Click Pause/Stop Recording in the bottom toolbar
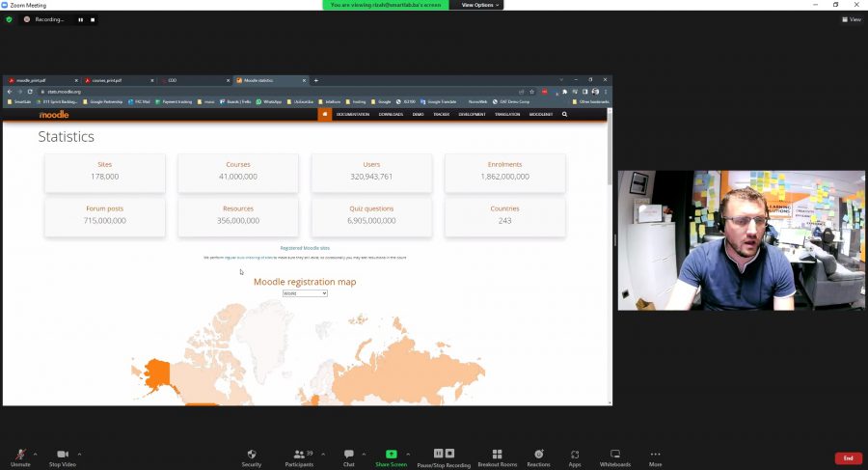Image resolution: width=868 pixels, height=470 pixels. (x=444, y=457)
